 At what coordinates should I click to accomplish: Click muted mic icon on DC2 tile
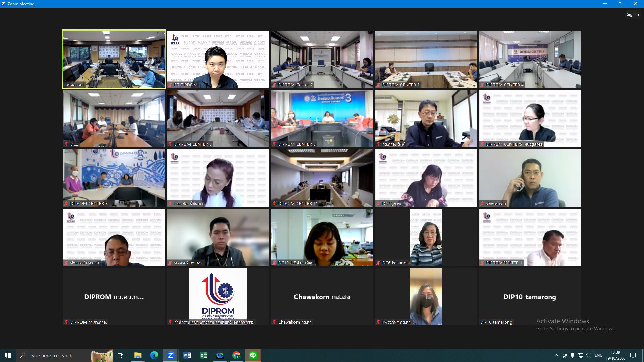66,144
